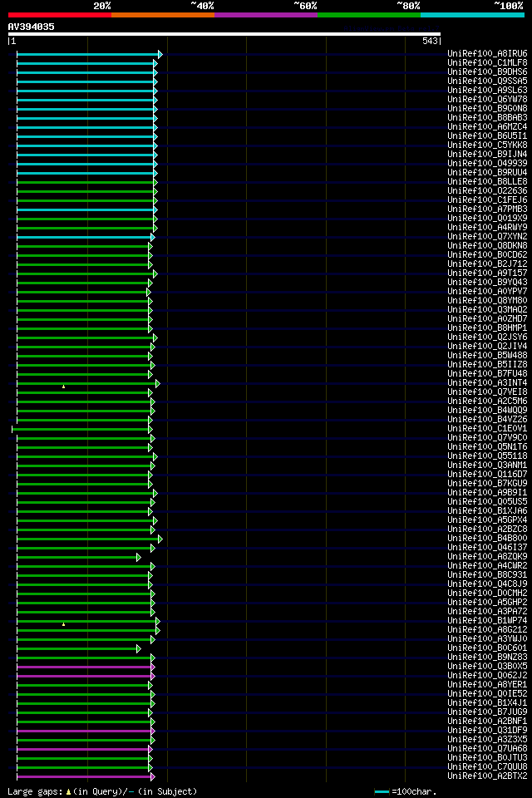Select the UniRef100_Q2JSY6 label
532x798 pixels.
(x=487, y=337)
